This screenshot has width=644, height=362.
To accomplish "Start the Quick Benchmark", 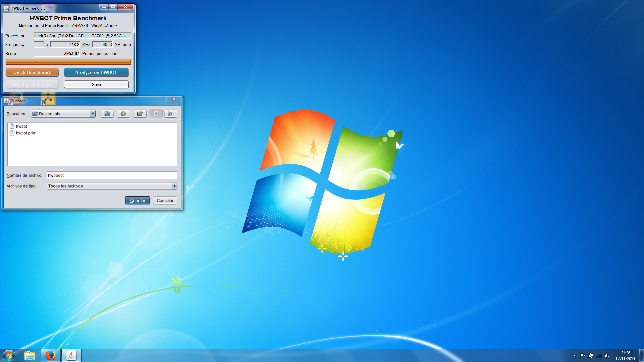I will coord(32,72).
